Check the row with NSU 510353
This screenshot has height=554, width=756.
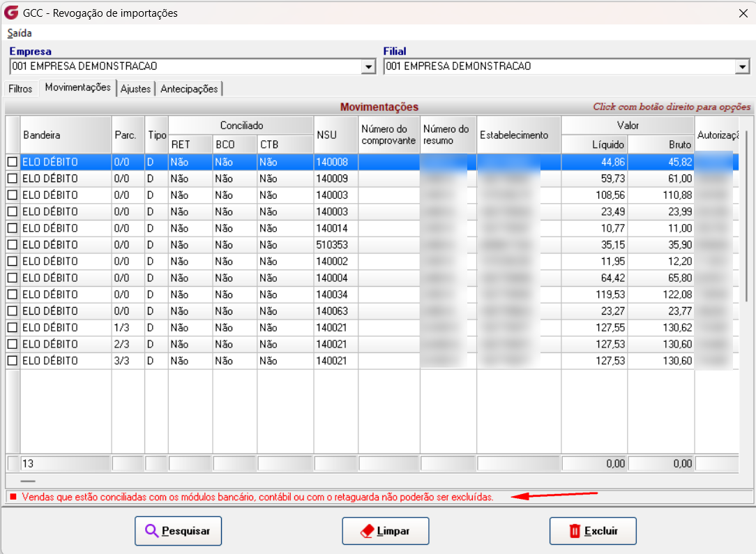click(x=13, y=244)
